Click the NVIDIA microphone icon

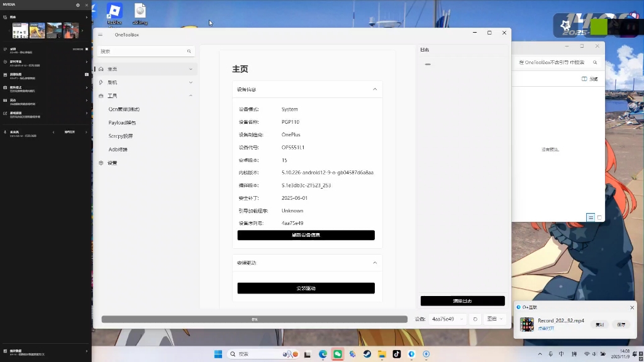click(5, 132)
